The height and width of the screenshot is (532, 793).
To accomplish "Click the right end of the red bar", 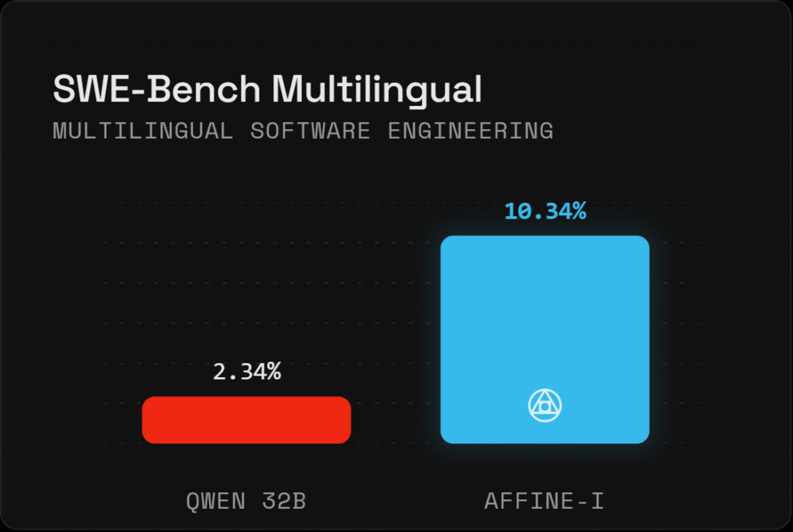I will click(345, 420).
